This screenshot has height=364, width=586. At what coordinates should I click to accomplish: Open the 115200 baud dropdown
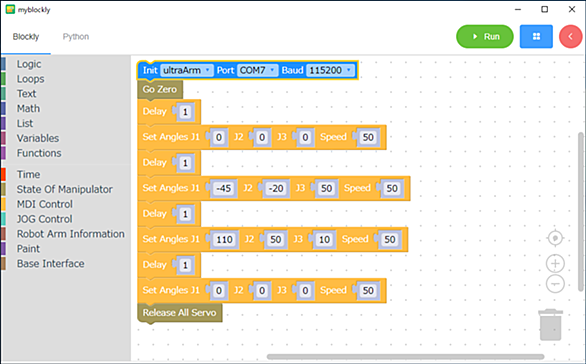pos(330,70)
